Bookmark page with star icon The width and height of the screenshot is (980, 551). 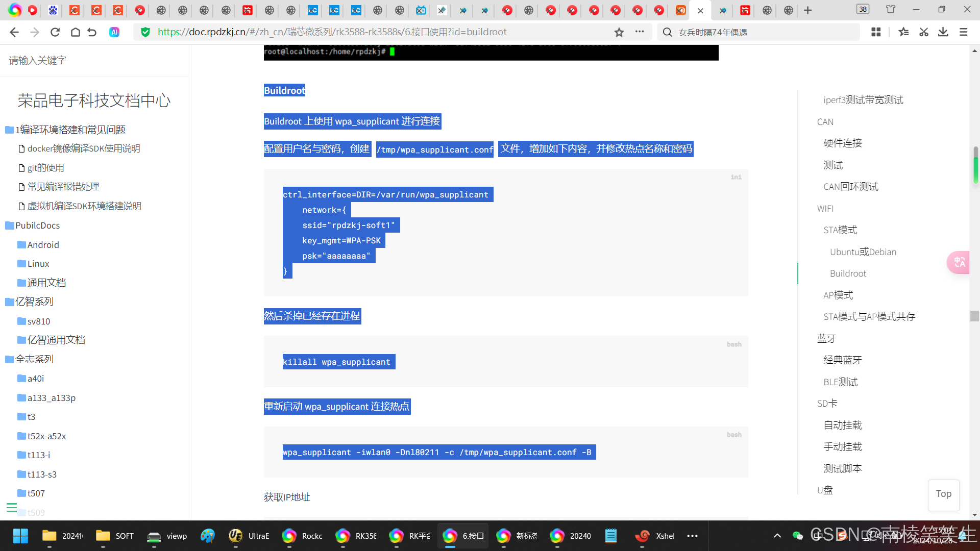coord(619,32)
